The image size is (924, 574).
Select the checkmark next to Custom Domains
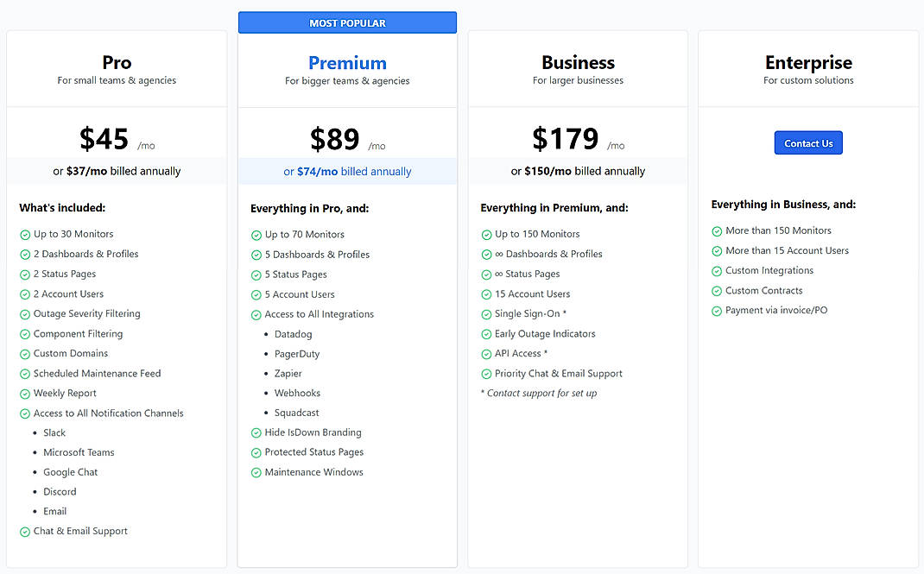point(25,353)
